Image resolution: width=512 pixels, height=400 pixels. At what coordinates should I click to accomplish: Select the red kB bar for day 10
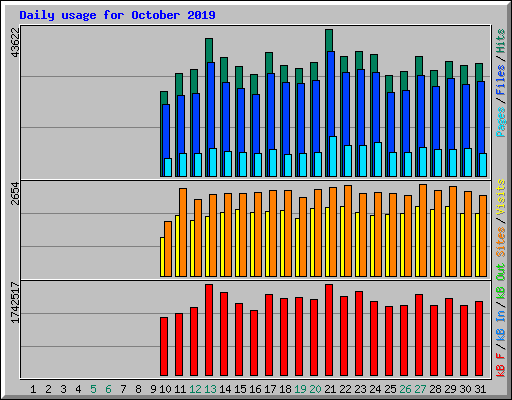pyautogui.click(x=164, y=347)
